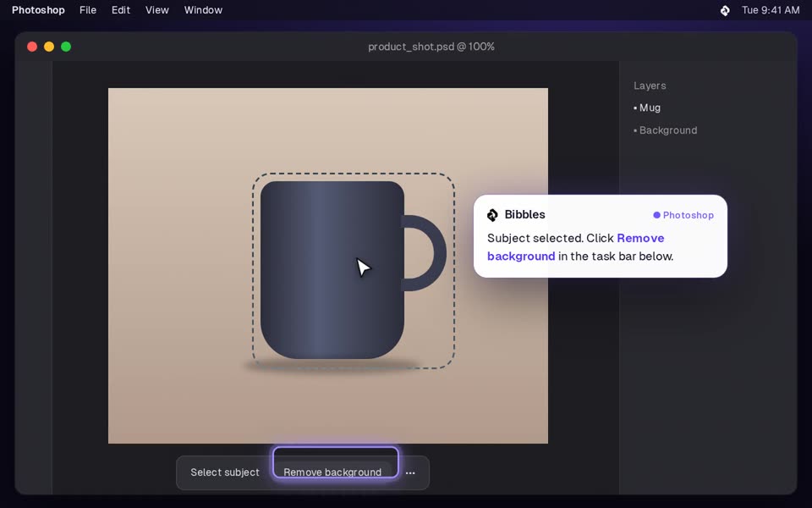Select the Background layer
812x508 pixels.
[666, 130]
